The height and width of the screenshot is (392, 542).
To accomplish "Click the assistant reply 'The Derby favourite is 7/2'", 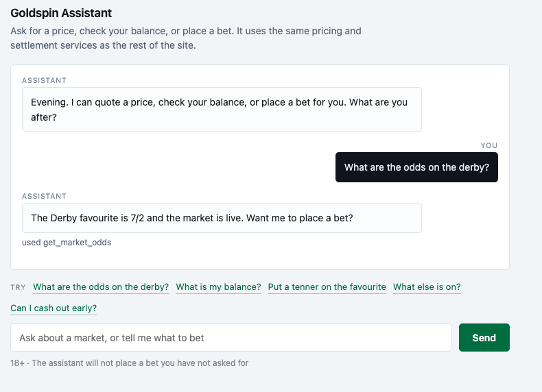I will [x=222, y=218].
